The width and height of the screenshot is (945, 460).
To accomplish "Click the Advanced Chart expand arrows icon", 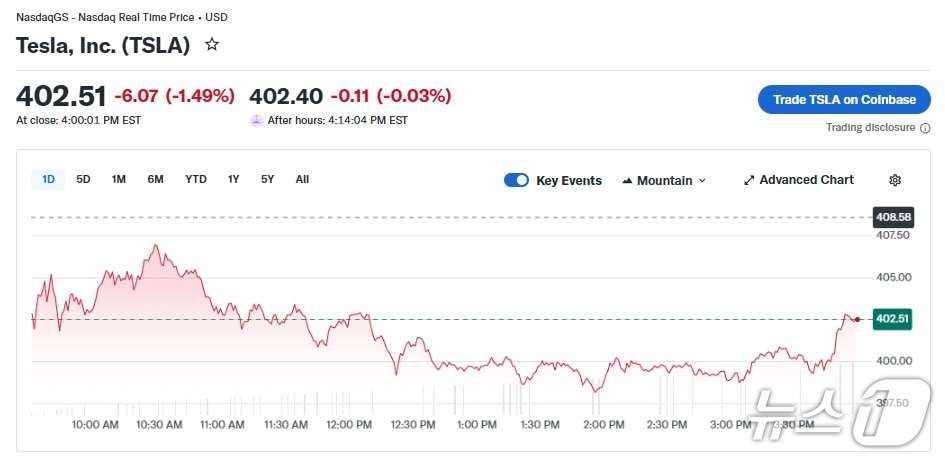I will coord(749,181).
